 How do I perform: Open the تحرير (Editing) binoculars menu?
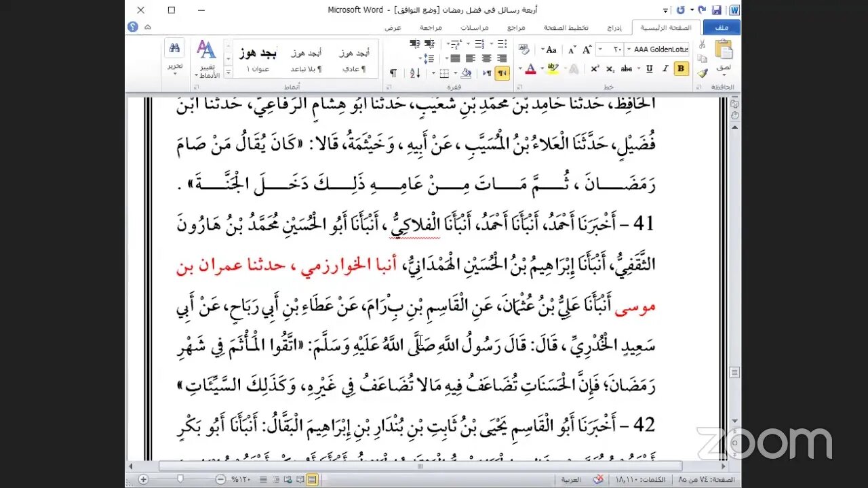(175, 56)
